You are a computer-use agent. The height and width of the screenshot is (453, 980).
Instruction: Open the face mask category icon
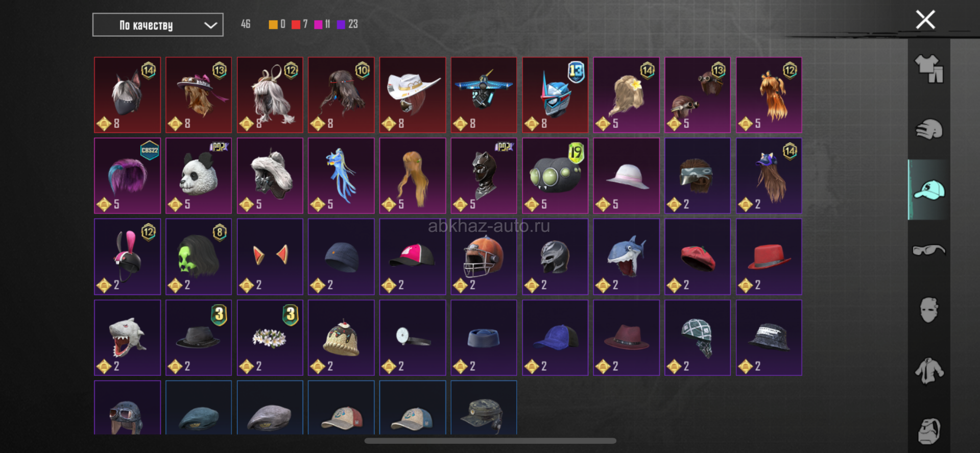929,310
